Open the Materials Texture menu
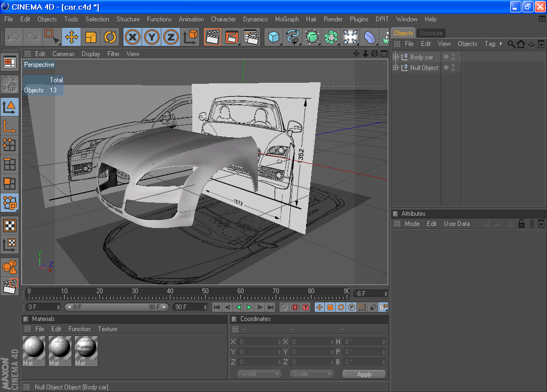The width and height of the screenshot is (547, 392). [107, 329]
